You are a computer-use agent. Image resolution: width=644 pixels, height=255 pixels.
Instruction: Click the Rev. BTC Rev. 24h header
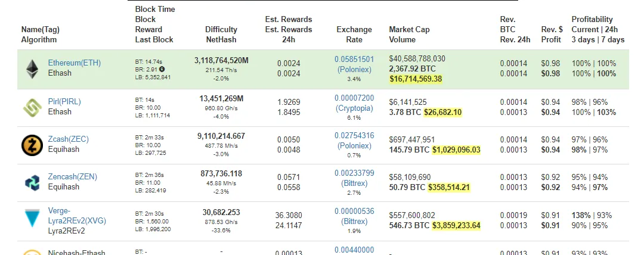515,30
